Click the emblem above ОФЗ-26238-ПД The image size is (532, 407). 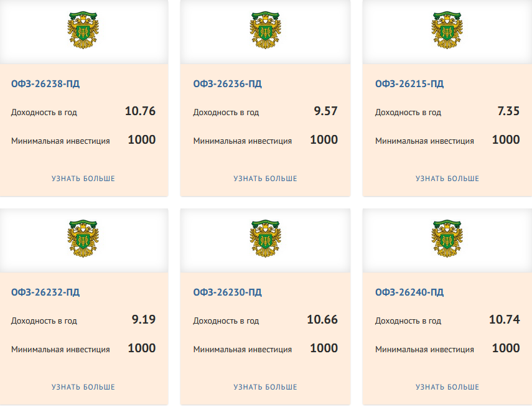[x=83, y=30]
